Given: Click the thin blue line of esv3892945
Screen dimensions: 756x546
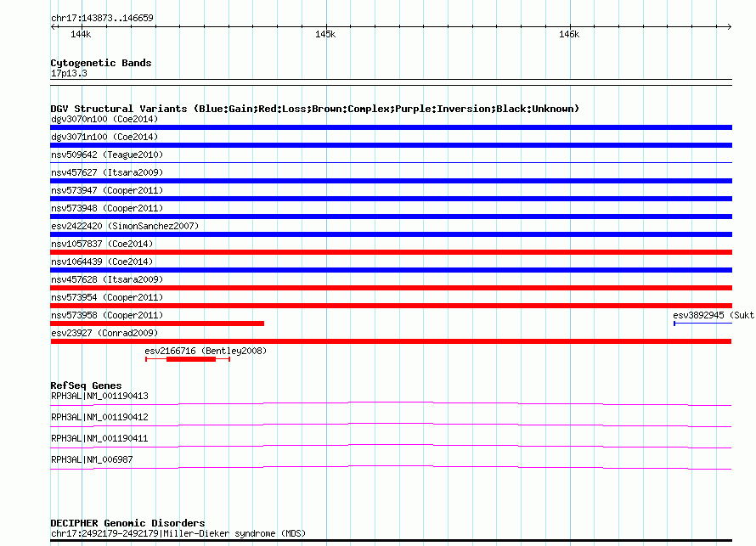Looking at the screenshot, I should [703, 324].
